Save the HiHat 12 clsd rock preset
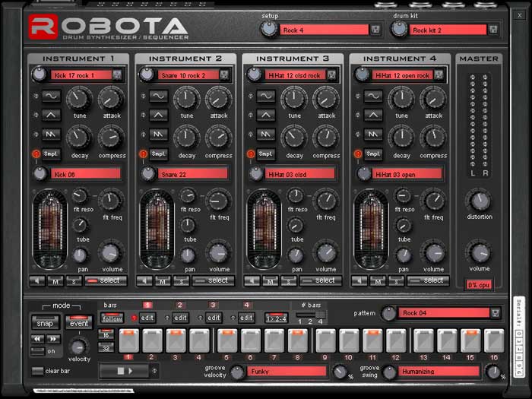 [332, 75]
